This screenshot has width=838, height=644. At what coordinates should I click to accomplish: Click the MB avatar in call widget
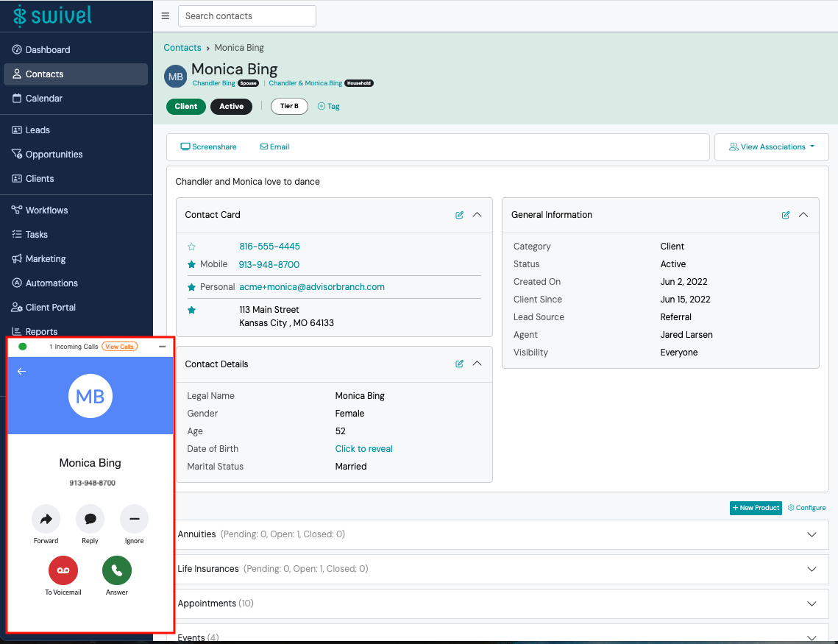pos(90,396)
